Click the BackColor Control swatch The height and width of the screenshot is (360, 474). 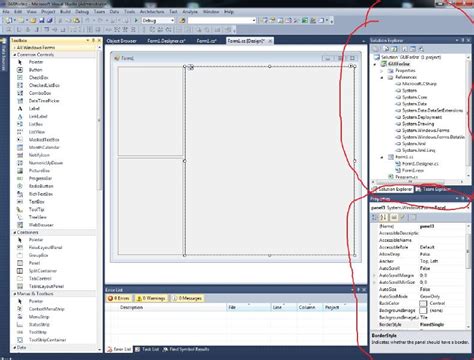[x=423, y=303]
